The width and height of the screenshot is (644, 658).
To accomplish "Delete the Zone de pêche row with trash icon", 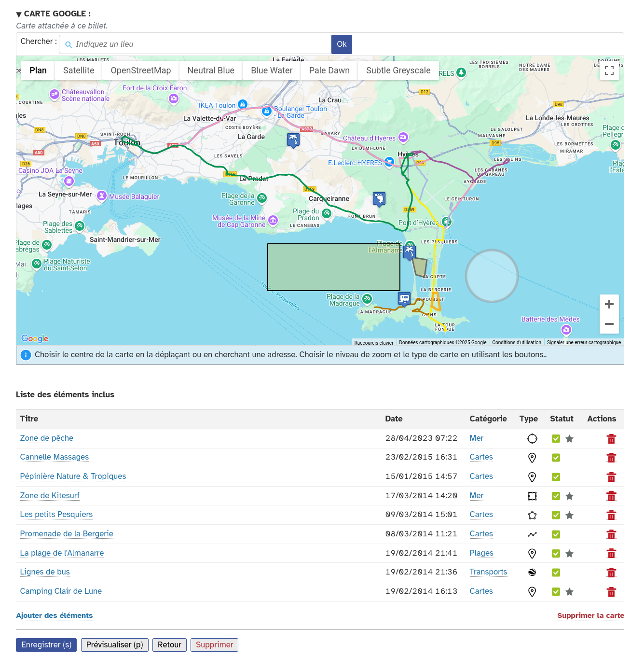I will point(611,439).
